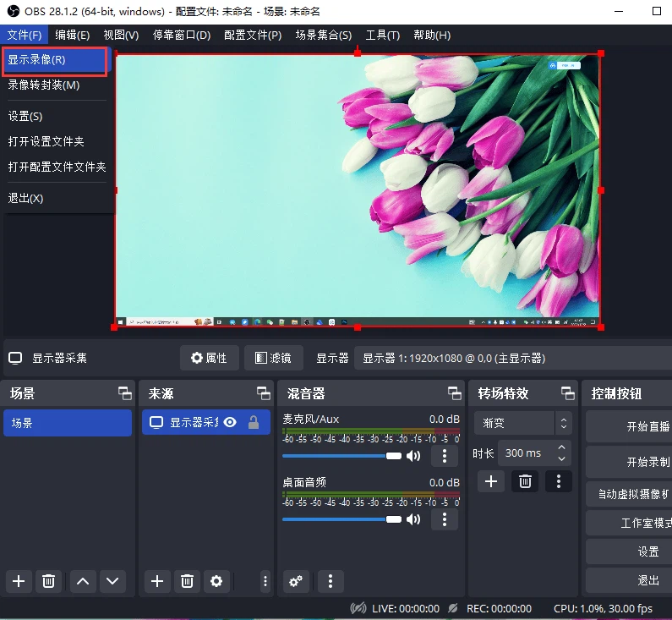
Task: Add a transition with the plus icon
Action: tap(491, 481)
